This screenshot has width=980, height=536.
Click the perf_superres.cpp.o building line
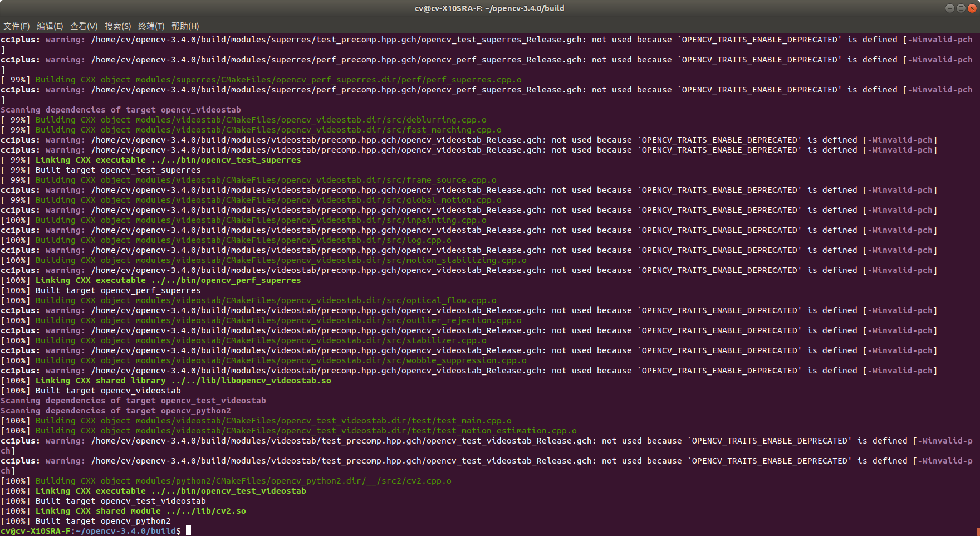(x=261, y=80)
